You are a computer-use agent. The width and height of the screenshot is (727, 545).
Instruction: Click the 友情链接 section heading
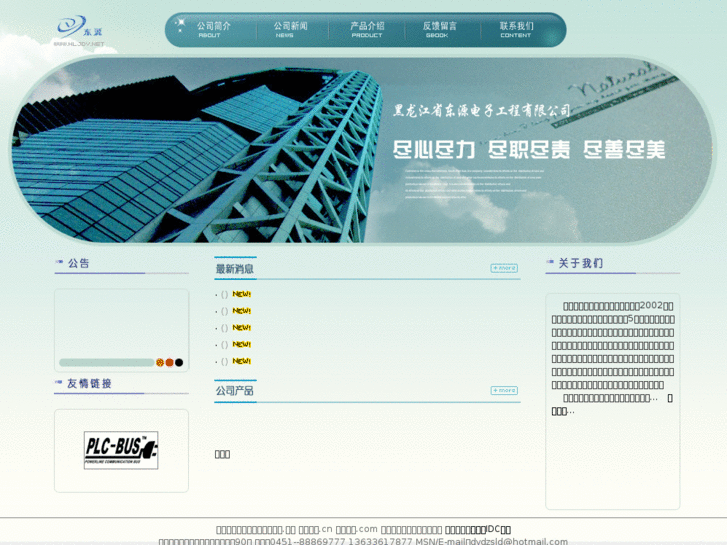tap(89, 384)
